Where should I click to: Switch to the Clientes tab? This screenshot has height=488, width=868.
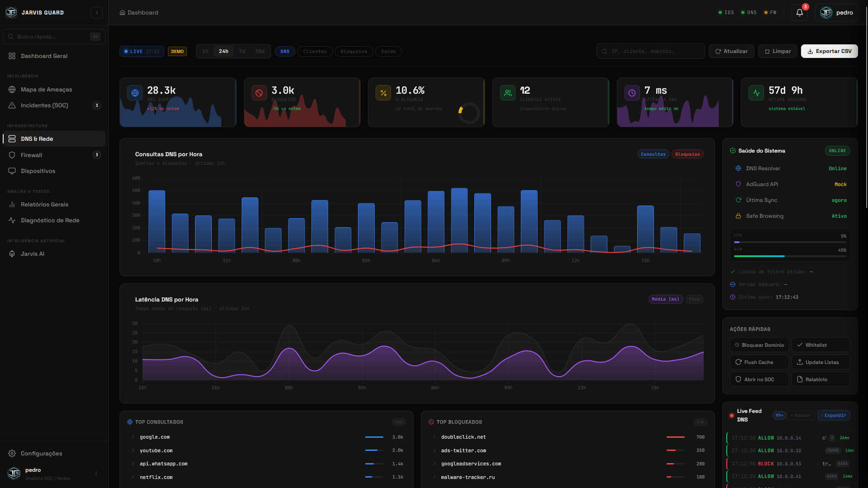tap(315, 52)
